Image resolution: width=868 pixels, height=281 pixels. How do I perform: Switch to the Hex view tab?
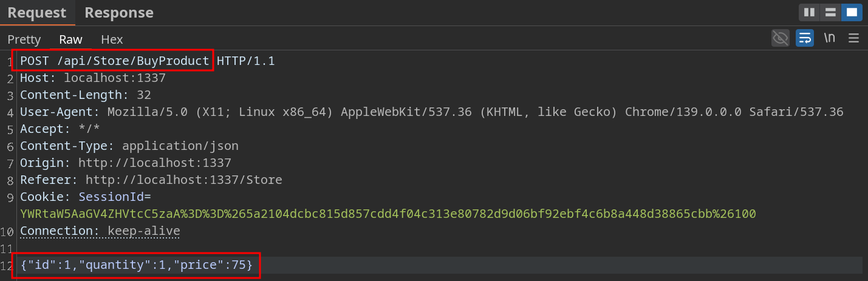click(x=112, y=39)
